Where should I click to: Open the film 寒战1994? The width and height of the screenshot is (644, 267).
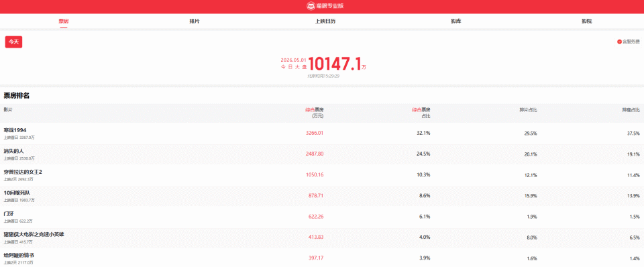pyautogui.click(x=15, y=130)
